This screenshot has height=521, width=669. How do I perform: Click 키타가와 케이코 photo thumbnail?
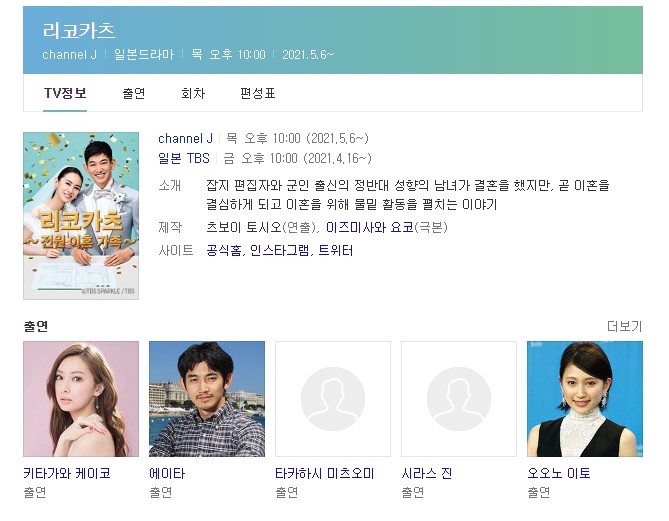pyautogui.click(x=81, y=399)
